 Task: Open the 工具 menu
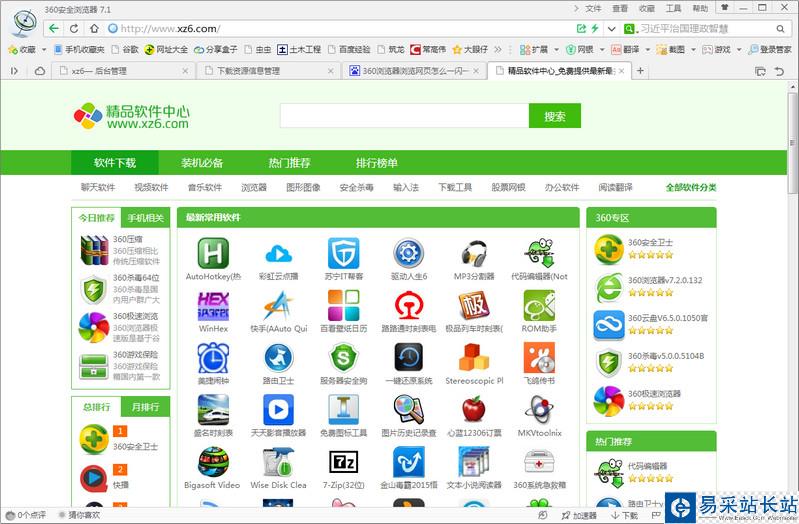tap(673, 8)
